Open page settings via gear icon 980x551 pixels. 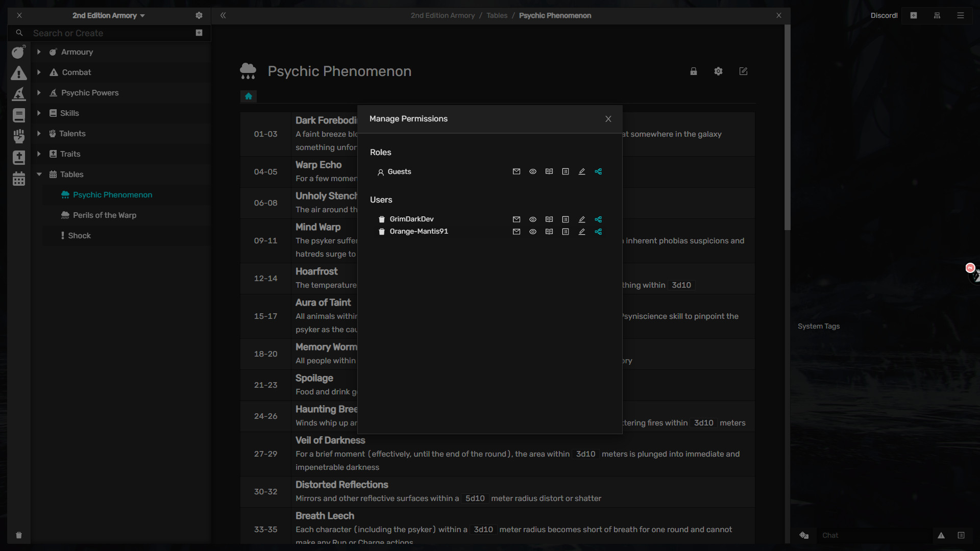click(x=718, y=71)
